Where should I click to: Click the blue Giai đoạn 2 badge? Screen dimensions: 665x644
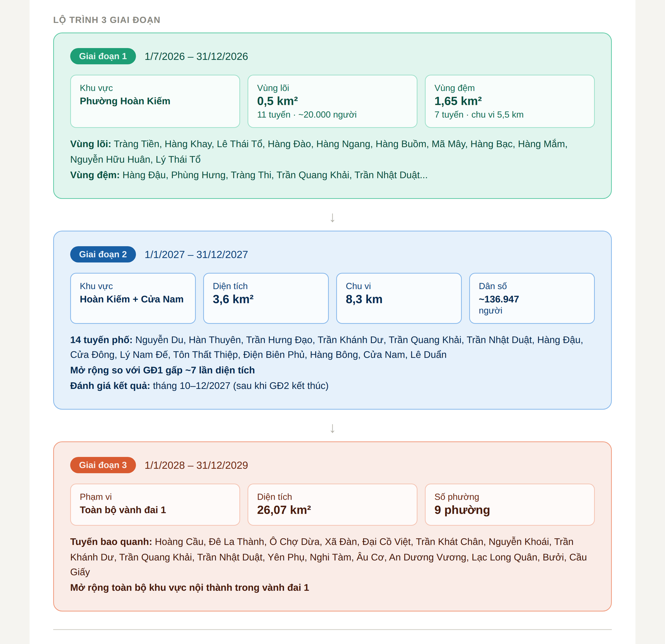click(x=103, y=254)
